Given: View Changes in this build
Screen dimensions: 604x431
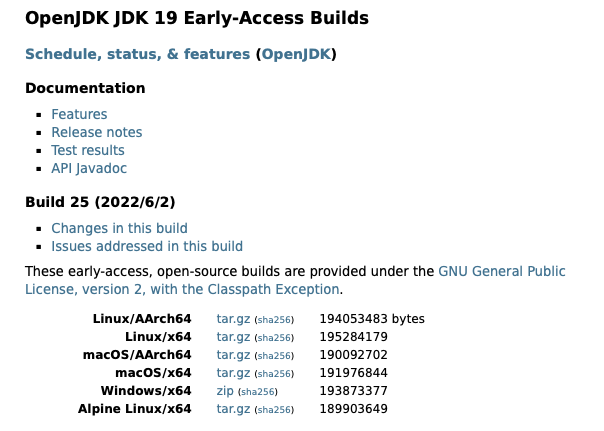Looking at the screenshot, I should pyautogui.click(x=119, y=228).
